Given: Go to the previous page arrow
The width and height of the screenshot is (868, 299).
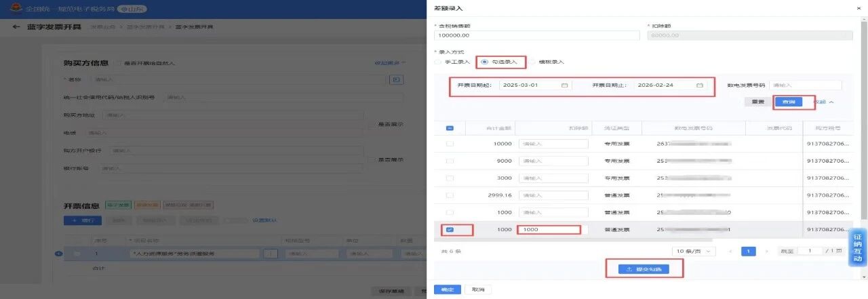Looking at the screenshot, I should pos(730,251).
